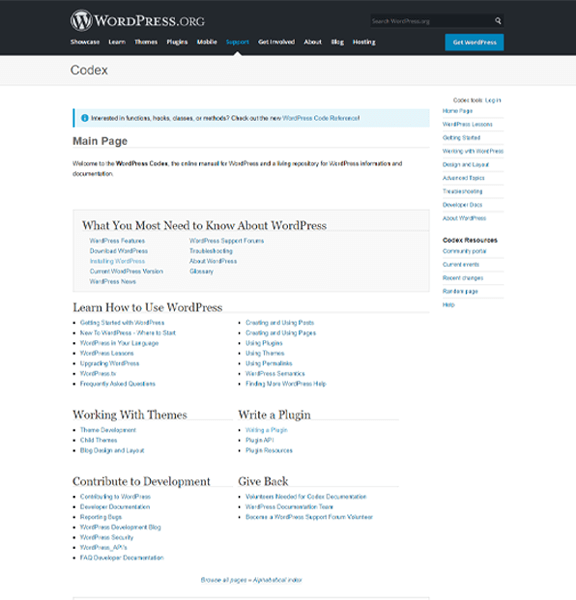576x600 pixels.
Task: Open the Themes menu item
Action: coord(146,42)
